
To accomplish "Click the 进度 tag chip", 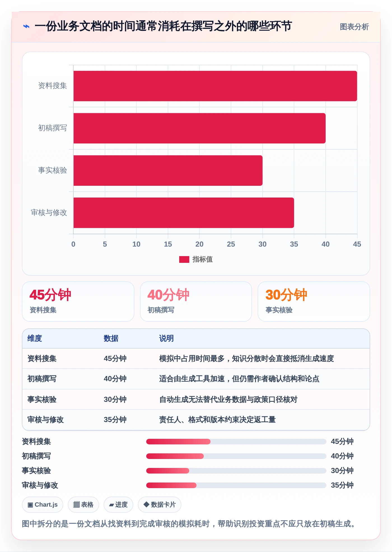I will [118, 505].
